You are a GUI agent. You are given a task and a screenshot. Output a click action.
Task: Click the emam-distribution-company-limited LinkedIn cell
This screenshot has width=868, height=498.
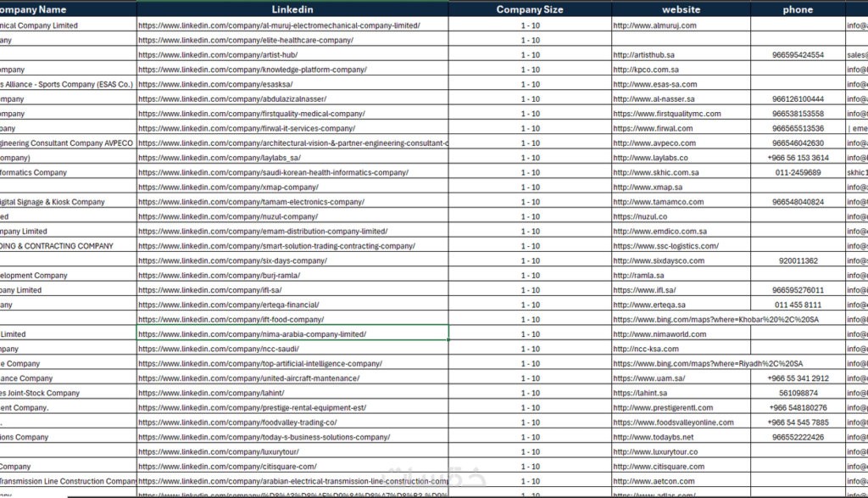pos(292,231)
